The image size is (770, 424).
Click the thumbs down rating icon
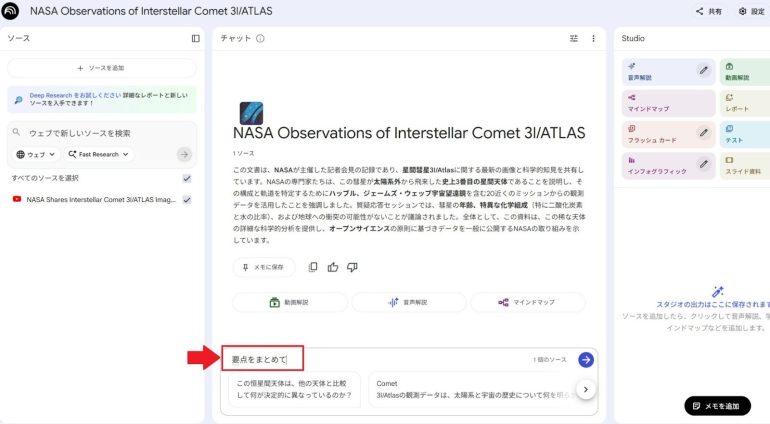click(x=351, y=267)
